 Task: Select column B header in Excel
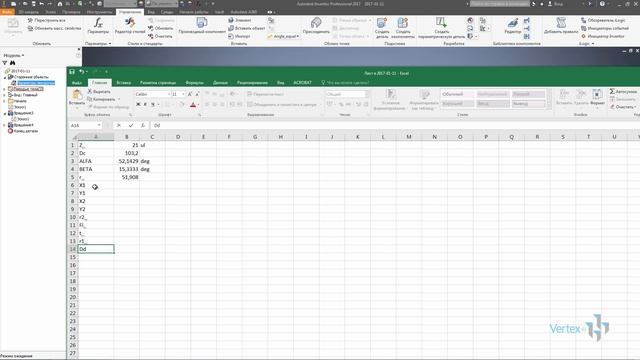pos(127,137)
